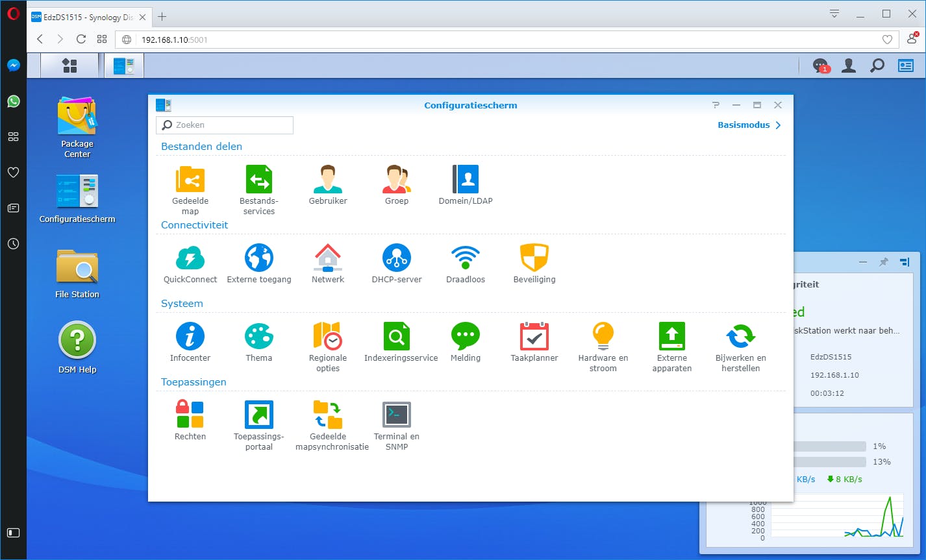
Task: Open Regionale opties
Action: coord(328,346)
